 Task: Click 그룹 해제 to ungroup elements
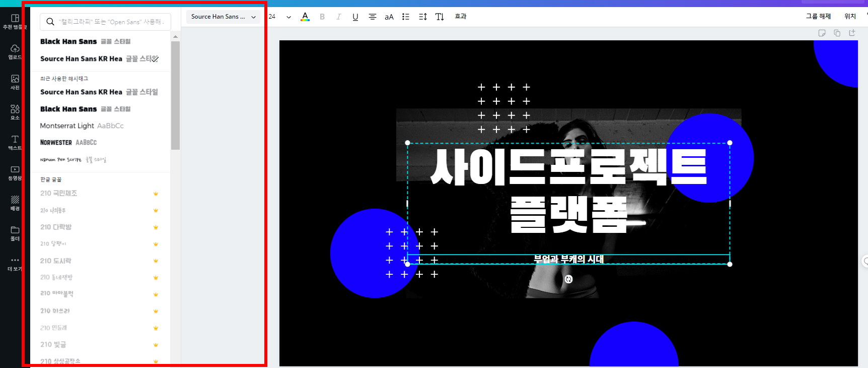click(818, 16)
